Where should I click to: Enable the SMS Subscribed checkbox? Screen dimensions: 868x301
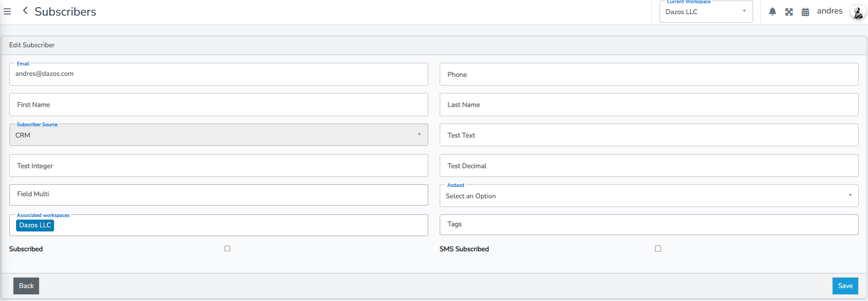click(658, 249)
